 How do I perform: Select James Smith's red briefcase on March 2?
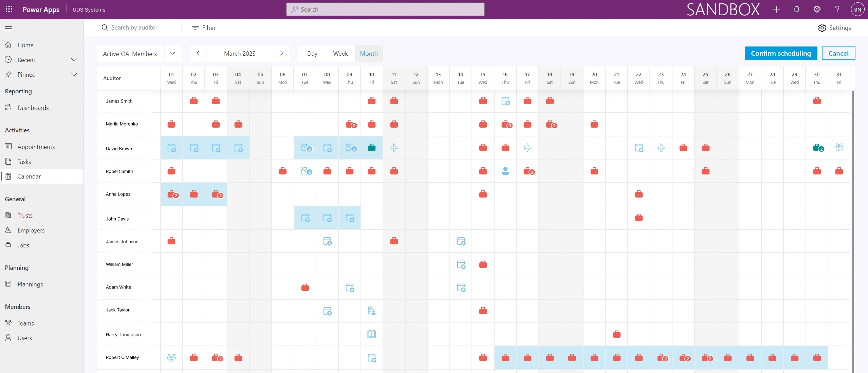[x=193, y=101]
